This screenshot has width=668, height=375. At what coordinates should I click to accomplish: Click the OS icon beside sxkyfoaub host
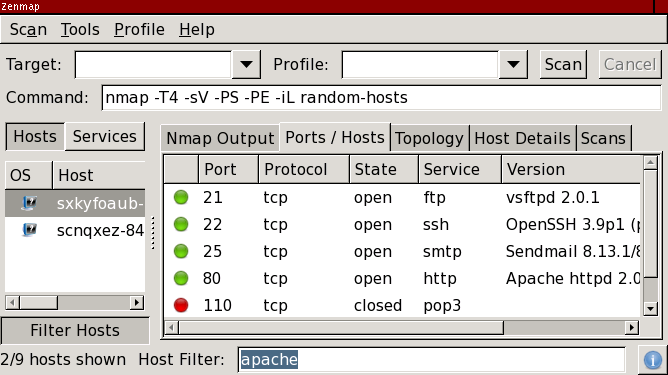(29, 203)
